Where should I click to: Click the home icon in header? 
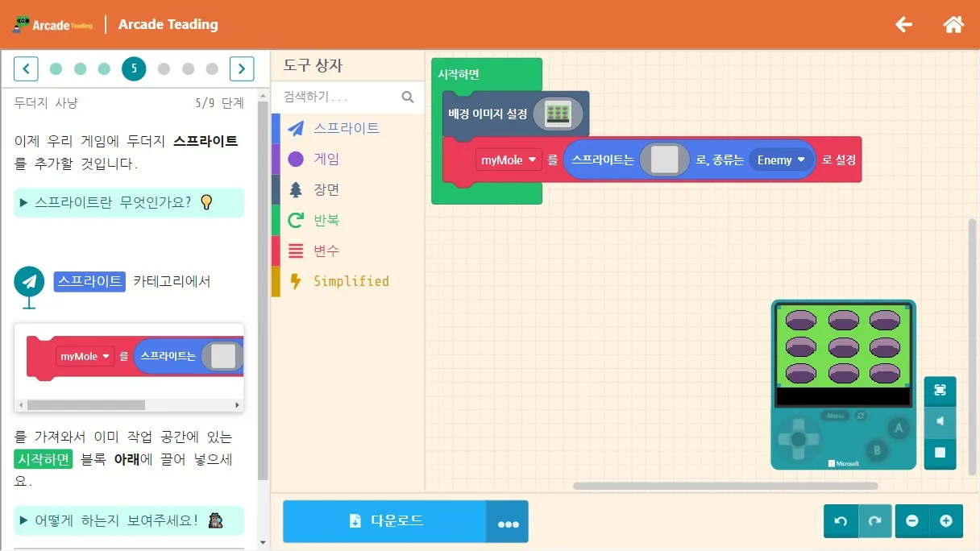pos(953,24)
